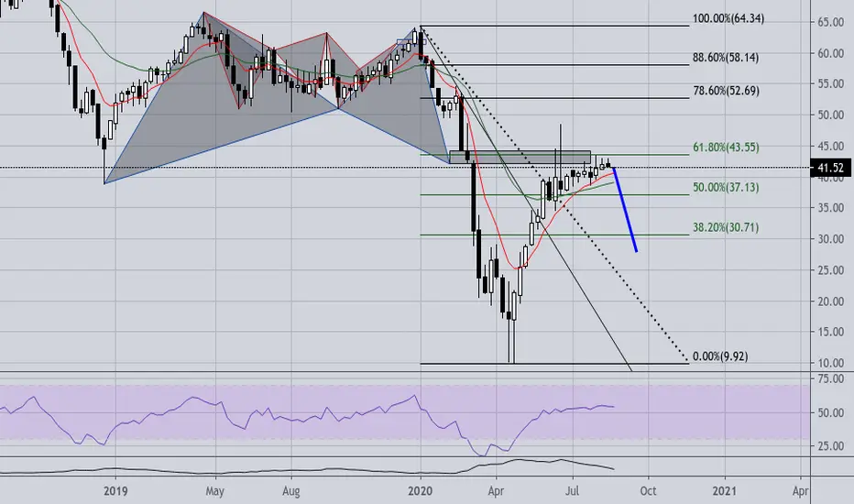Click the Oct label on time axis
The width and height of the screenshot is (854, 504).
click(648, 491)
